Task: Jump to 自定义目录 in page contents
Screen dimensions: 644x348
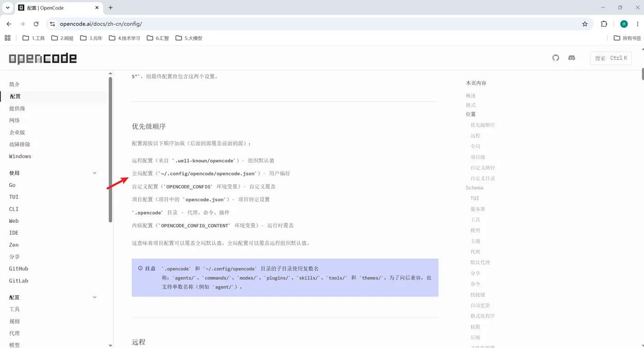Action: click(483, 178)
